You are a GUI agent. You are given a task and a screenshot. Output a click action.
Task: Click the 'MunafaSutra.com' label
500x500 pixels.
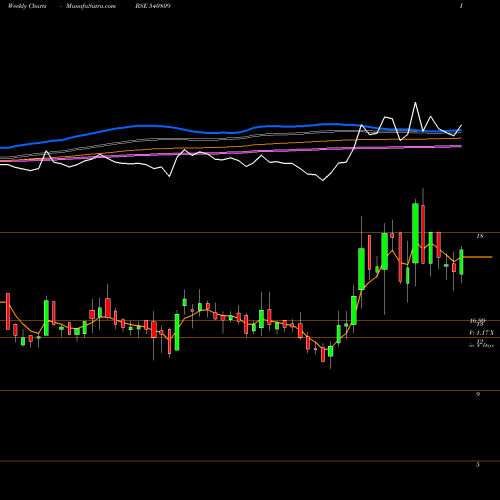coord(91,6)
